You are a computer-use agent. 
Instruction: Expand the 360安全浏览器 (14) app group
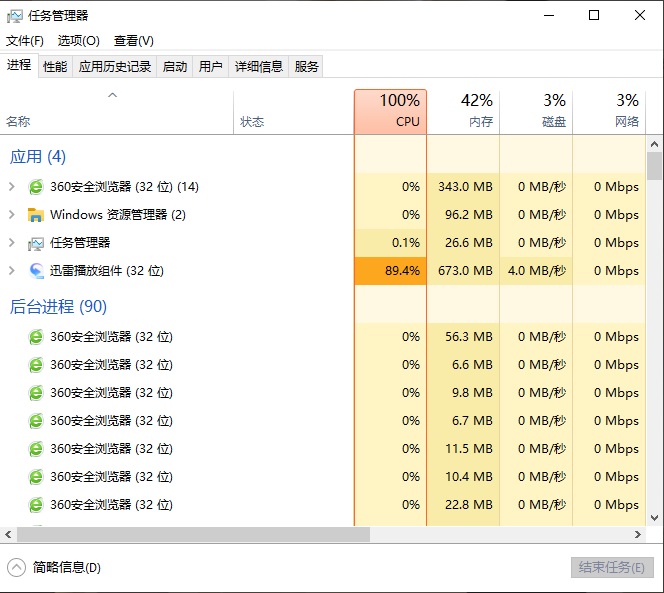pos(12,187)
